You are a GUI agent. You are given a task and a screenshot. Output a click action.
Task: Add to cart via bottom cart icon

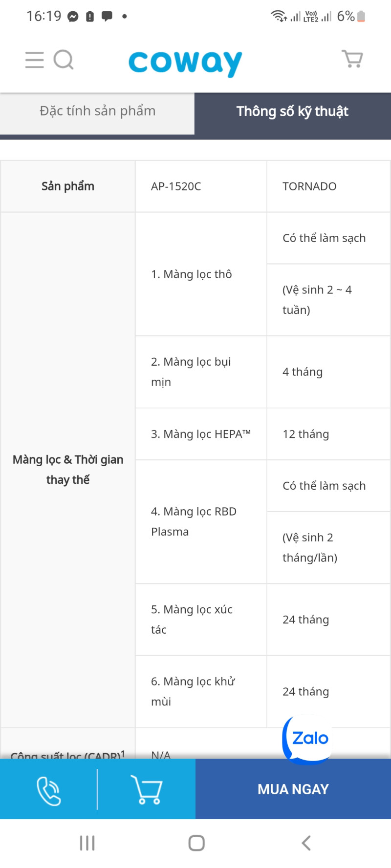(146, 789)
